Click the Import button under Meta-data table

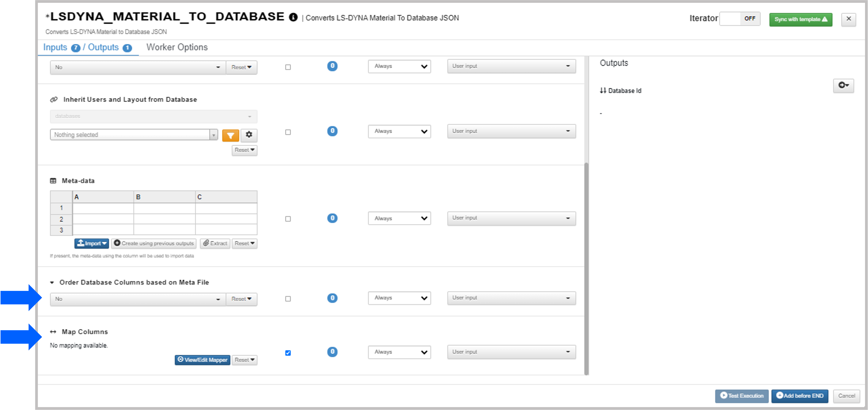(x=91, y=243)
